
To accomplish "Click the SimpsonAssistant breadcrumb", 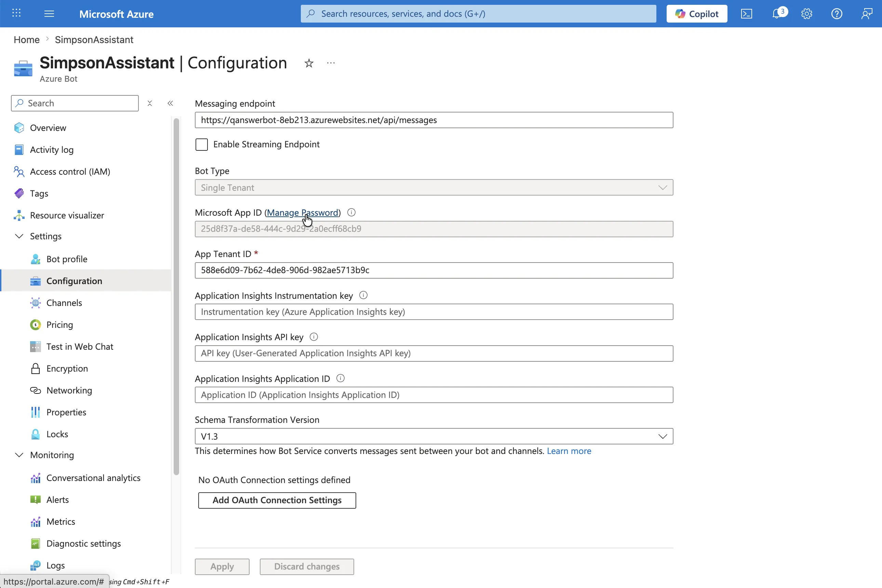I will point(94,40).
